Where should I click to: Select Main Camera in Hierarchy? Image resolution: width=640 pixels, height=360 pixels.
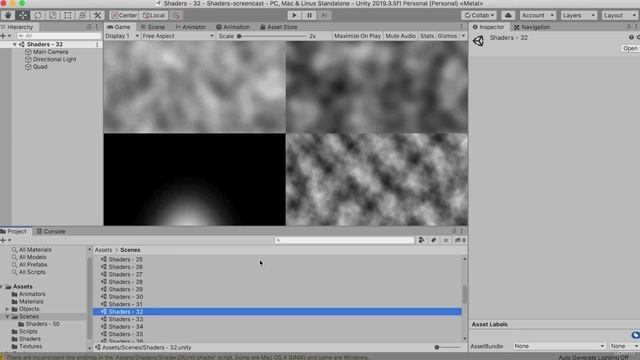pyautogui.click(x=51, y=52)
